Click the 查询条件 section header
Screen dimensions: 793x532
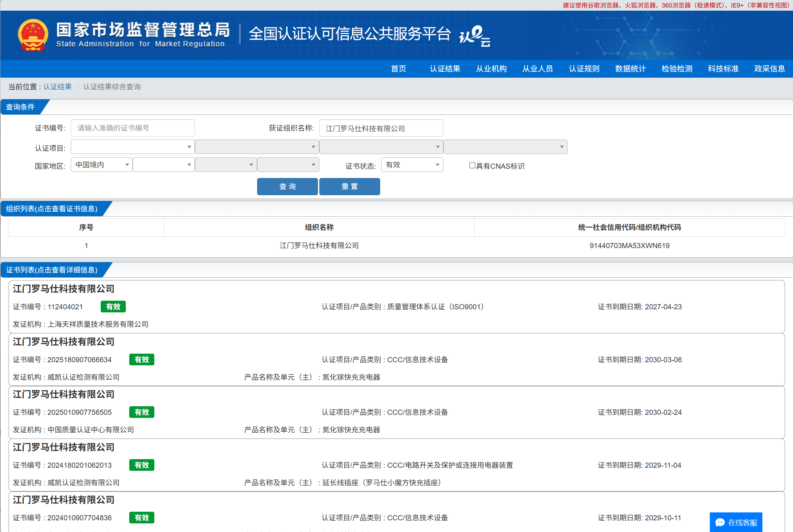pos(20,107)
